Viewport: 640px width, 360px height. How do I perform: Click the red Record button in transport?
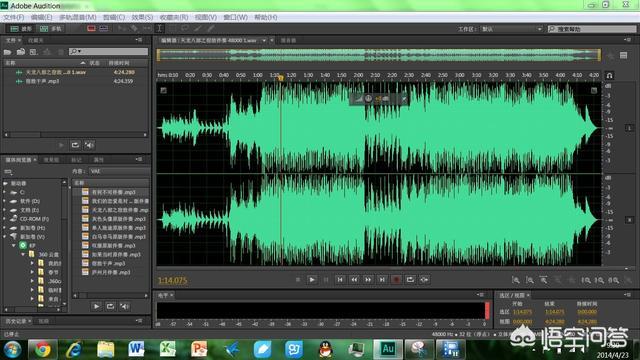[396, 280]
